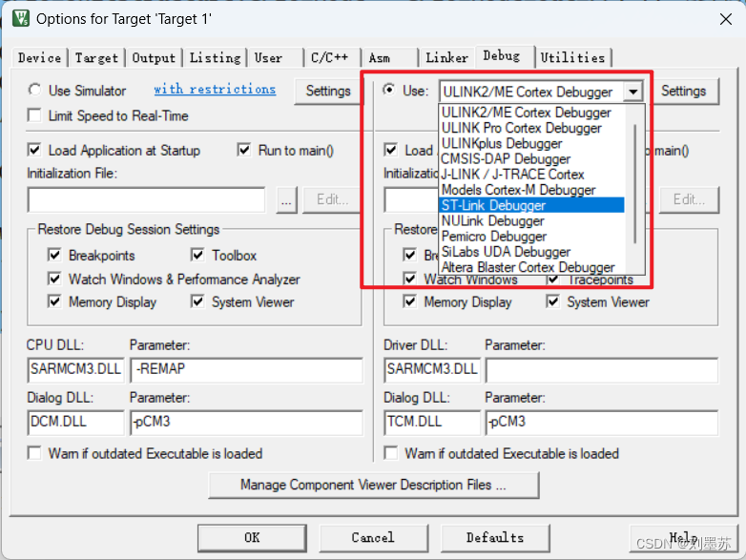
Task: Click hardware -pCM3 parameter field
Action: pyautogui.click(x=602, y=423)
